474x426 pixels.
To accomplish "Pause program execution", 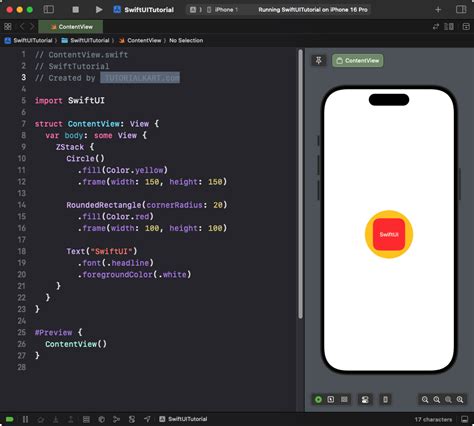I will tap(25, 419).
